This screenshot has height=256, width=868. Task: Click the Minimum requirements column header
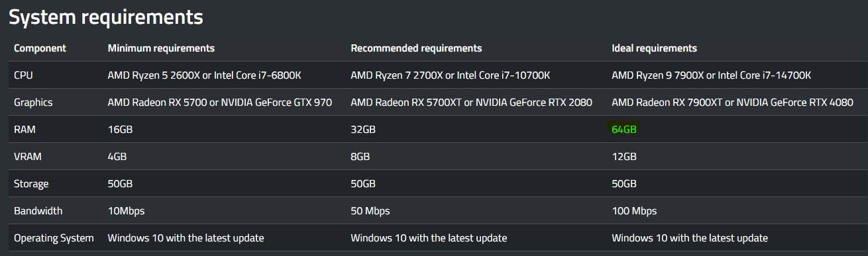[x=161, y=48]
